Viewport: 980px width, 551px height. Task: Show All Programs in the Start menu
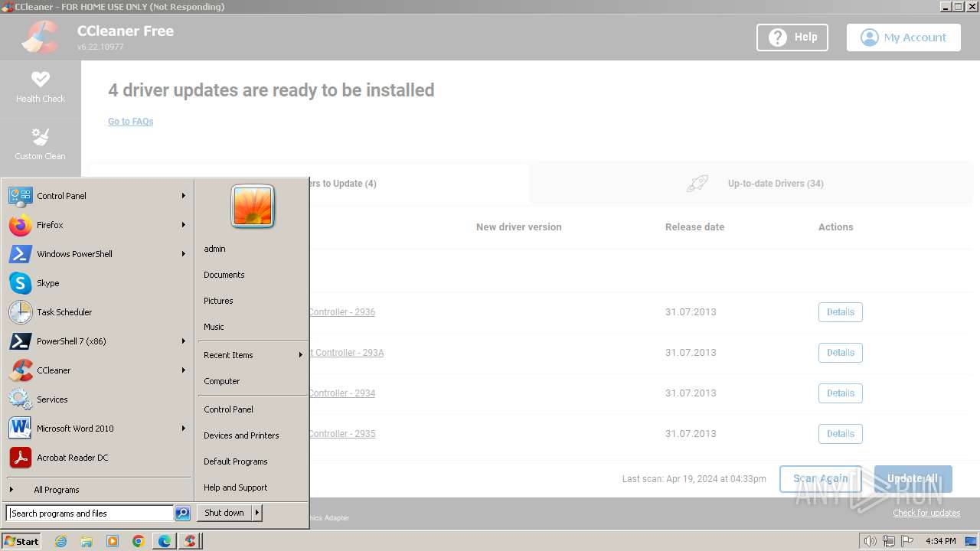[x=98, y=490]
